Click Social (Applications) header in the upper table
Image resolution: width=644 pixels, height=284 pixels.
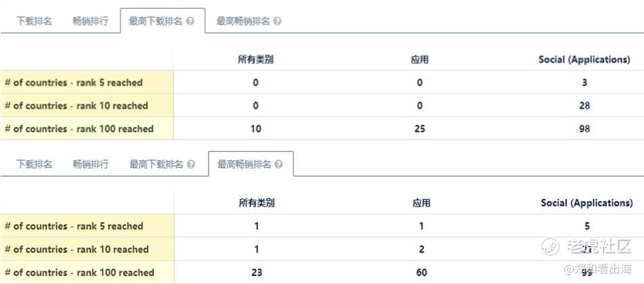coord(584,59)
